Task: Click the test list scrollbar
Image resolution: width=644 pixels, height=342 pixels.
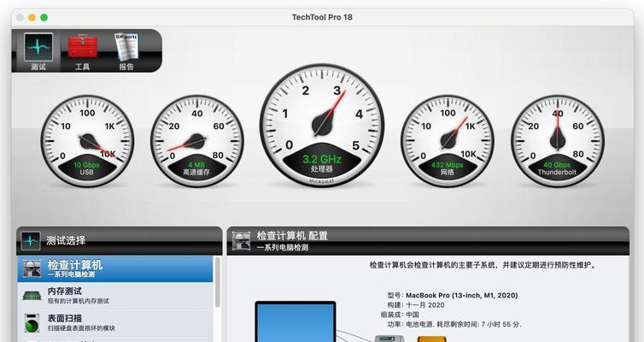Action: (x=217, y=282)
